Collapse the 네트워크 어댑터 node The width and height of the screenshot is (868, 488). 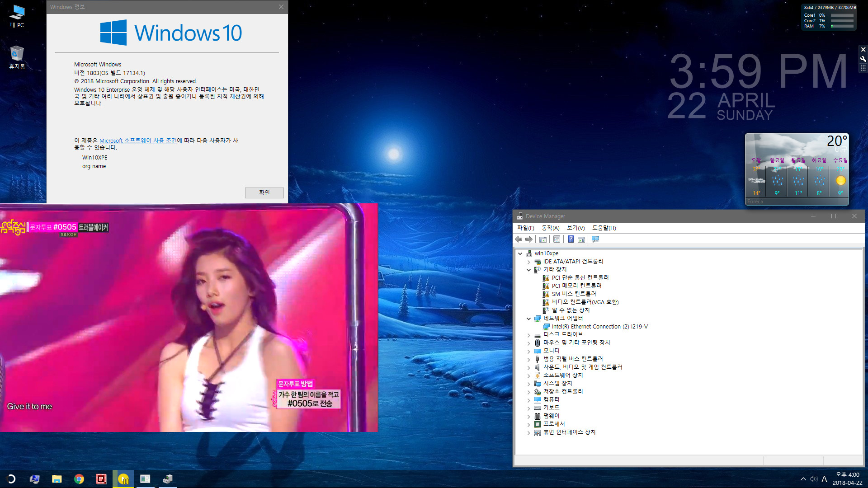528,319
